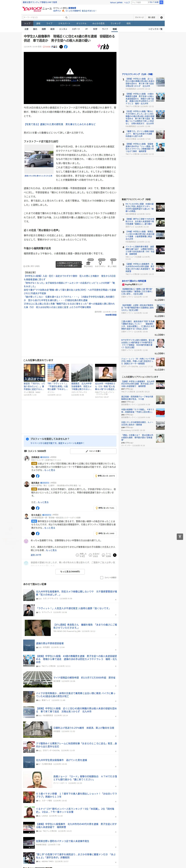Expand the めっちゃ急展開 comment with もっと見る
This screenshot has height=868, width=186.
[51, 550]
